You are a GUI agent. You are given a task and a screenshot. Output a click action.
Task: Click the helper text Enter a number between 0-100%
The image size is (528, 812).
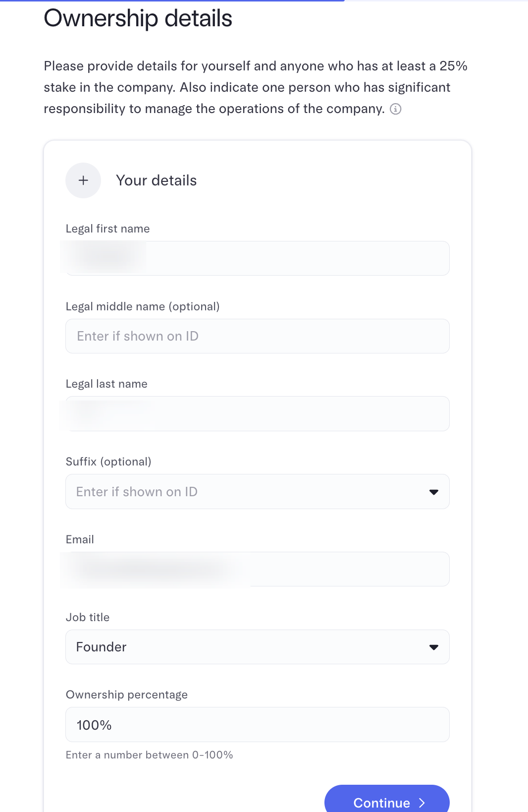(x=149, y=755)
